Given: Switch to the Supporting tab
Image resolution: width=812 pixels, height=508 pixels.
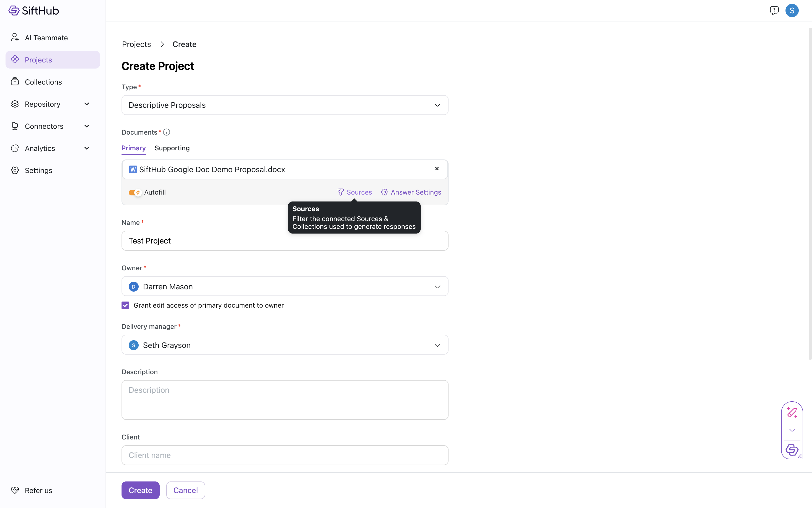Looking at the screenshot, I should click(x=172, y=148).
